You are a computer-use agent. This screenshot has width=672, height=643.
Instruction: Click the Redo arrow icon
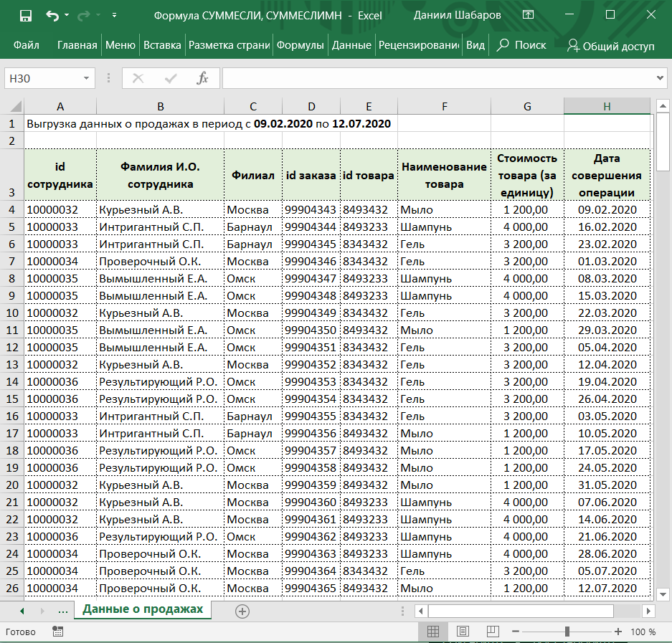click(x=84, y=16)
